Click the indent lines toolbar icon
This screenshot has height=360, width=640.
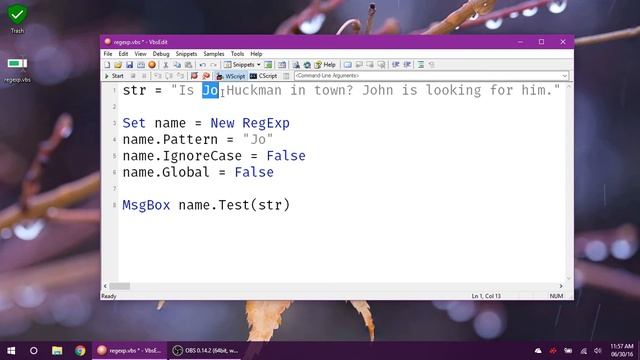point(421,65)
